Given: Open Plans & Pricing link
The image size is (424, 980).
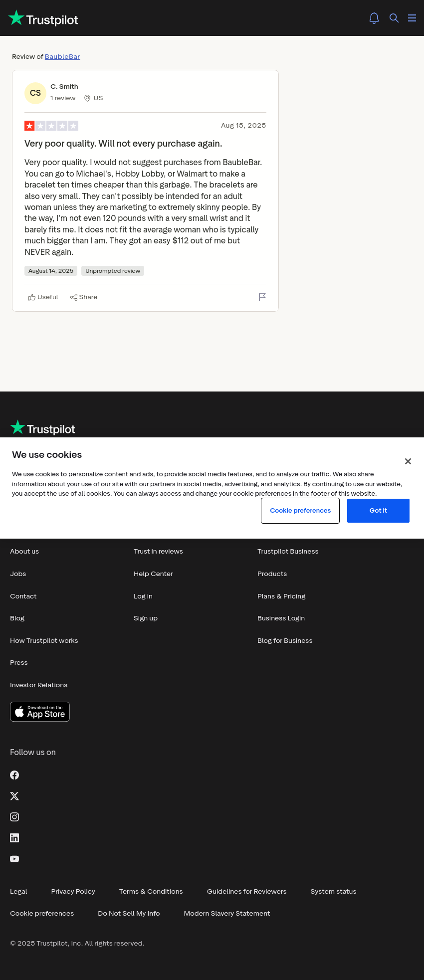Looking at the screenshot, I should 281,596.
